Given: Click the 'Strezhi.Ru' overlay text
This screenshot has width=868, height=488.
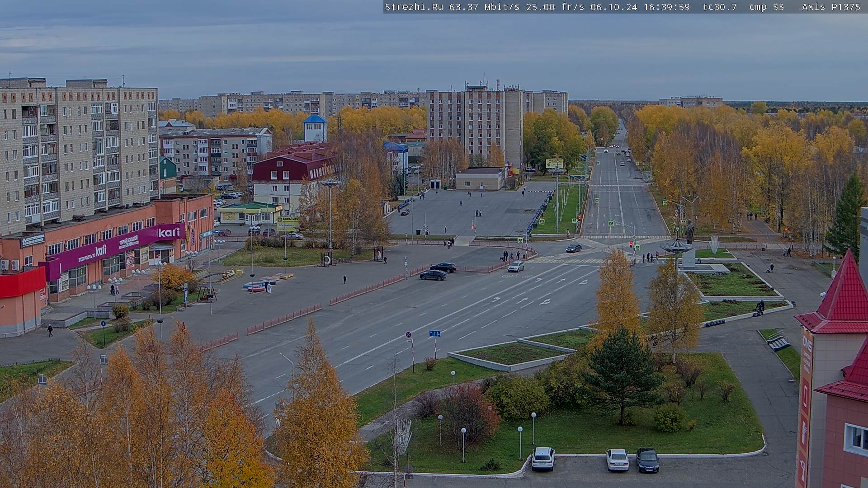Looking at the screenshot, I should [414, 7].
